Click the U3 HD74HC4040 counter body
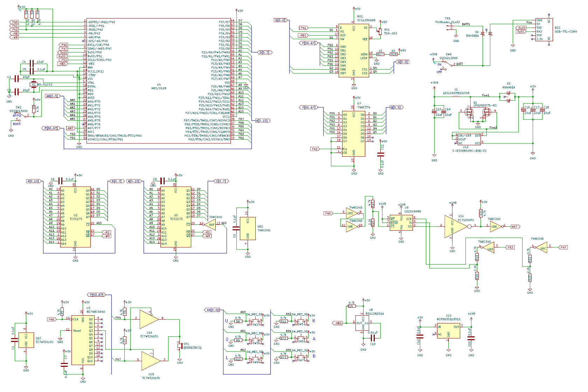588x392 pixels. tap(83, 340)
